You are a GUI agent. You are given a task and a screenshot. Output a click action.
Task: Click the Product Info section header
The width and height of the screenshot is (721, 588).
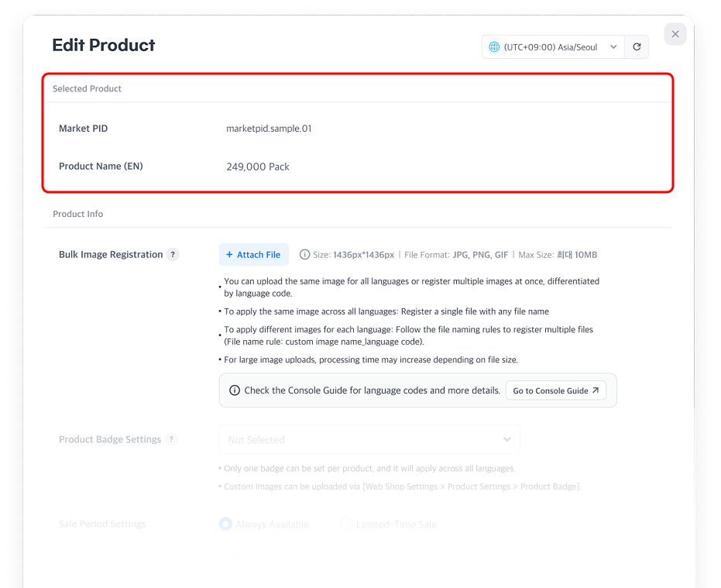coord(77,214)
